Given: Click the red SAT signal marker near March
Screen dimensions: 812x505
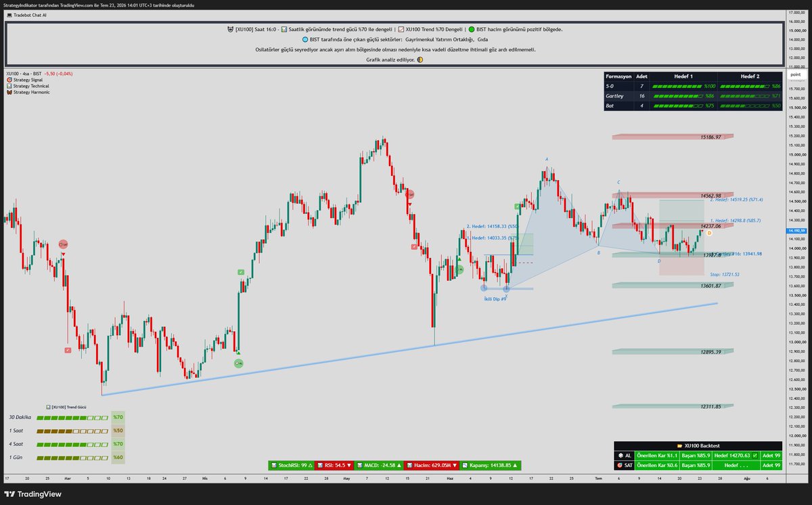Looking at the screenshot, I should pos(63,244).
